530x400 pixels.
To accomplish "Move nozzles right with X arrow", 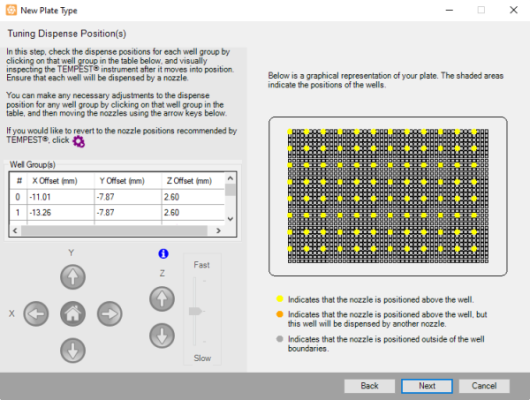I will click(110, 314).
